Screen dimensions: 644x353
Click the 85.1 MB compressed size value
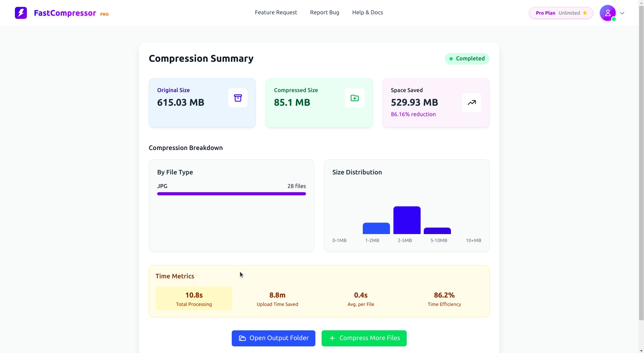coord(292,103)
